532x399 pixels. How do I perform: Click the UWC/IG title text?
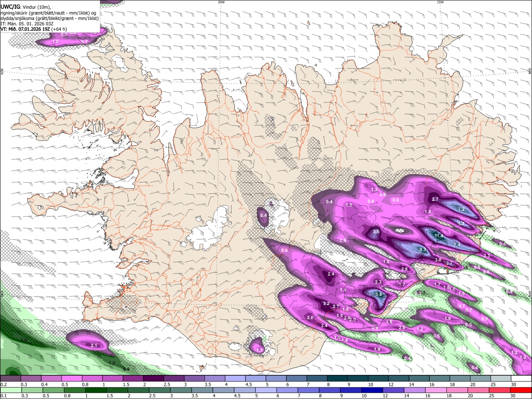10,7
